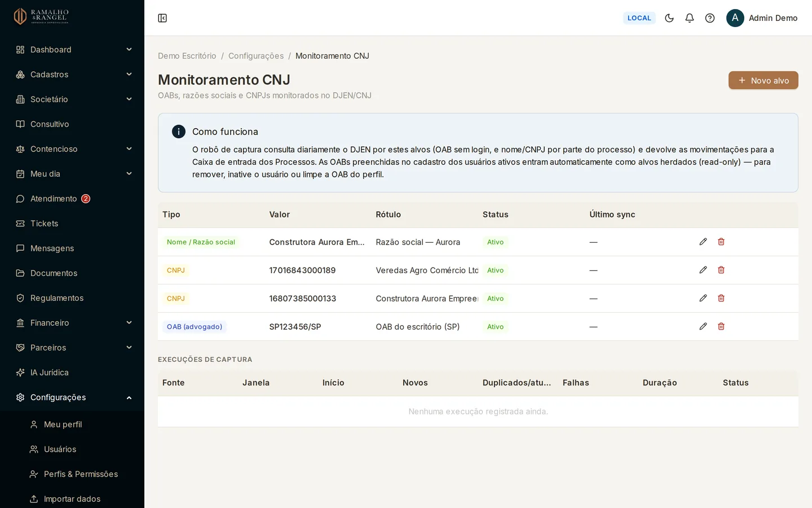This screenshot has width=812, height=508.
Task: Select the Nome / Razão social tag
Action: click(x=201, y=242)
